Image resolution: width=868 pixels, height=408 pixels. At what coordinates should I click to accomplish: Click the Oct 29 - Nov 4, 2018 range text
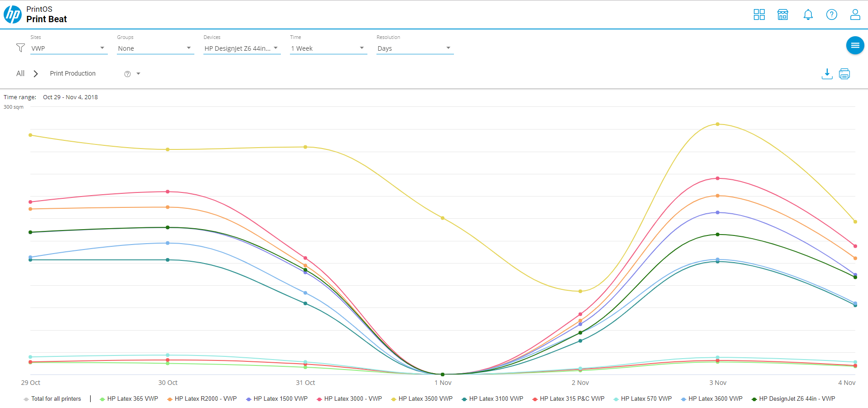[70, 97]
